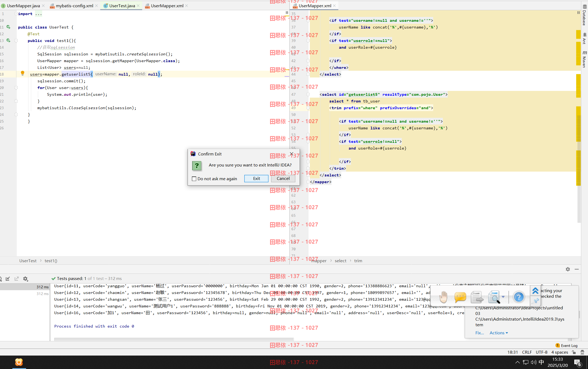Open the Maven tool window
The height and width of the screenshot is (369, 588).
click(x=585, y=59)
